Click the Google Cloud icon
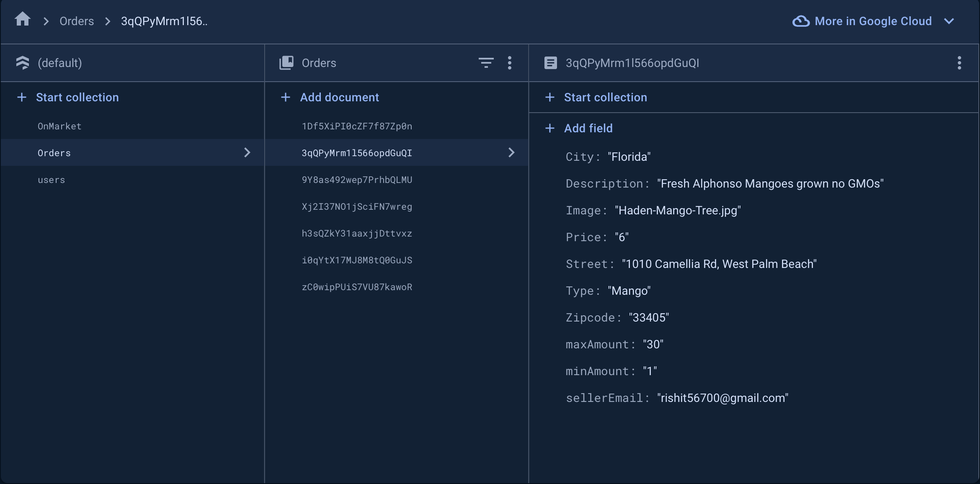 [x=801, y=21]
